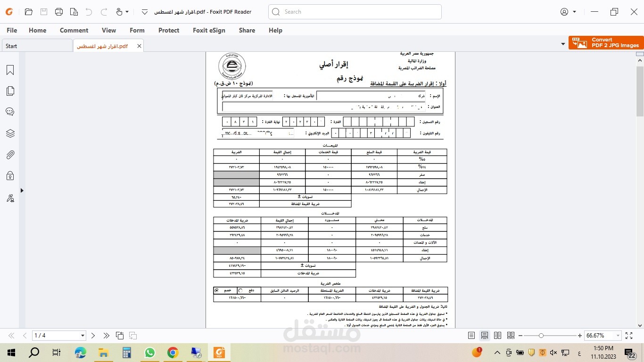Open the Comment ribbon tab

(x=74, y=30)
